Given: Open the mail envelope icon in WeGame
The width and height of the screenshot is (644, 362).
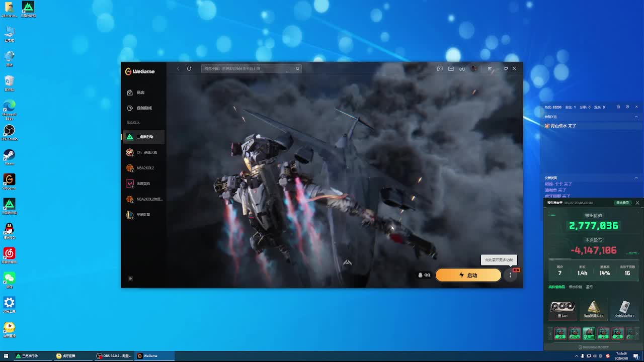Looking at the screenshot, I should tap(451, 69).
